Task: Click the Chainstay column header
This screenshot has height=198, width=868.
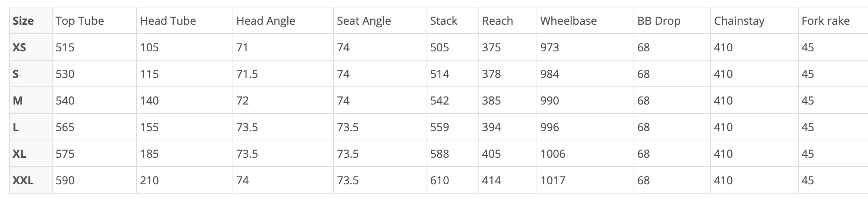Action: (739, 21)
